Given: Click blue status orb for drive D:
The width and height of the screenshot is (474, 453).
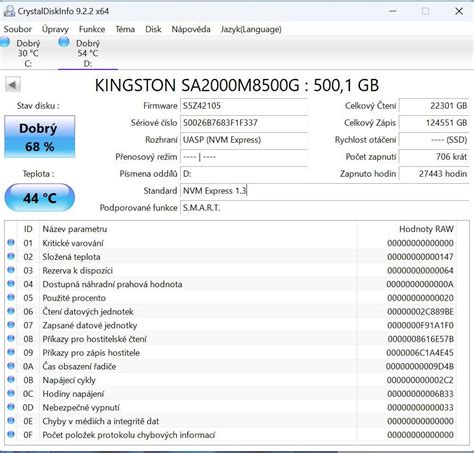Looking at the screenshot, I should pyautogui.click(x=64, y=42).
